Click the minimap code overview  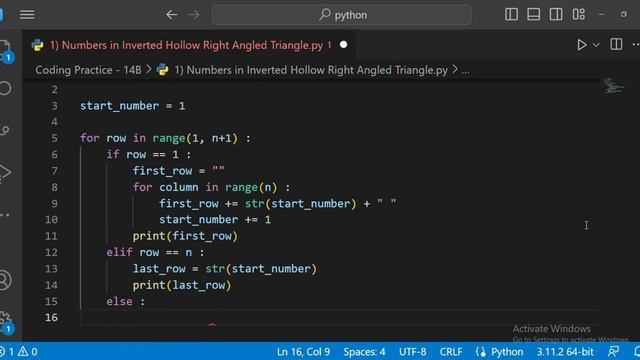[613, 87]
